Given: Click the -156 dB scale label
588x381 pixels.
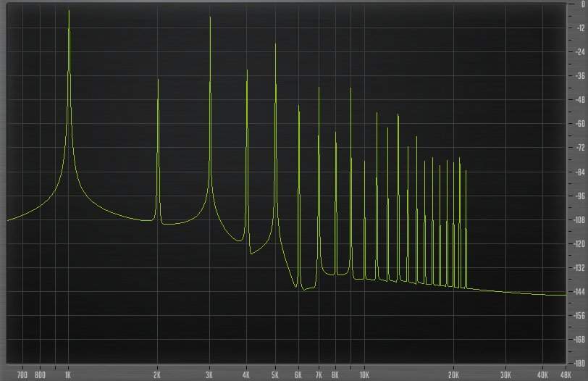Looking at the screenshot, I should [x=579, y=315].
